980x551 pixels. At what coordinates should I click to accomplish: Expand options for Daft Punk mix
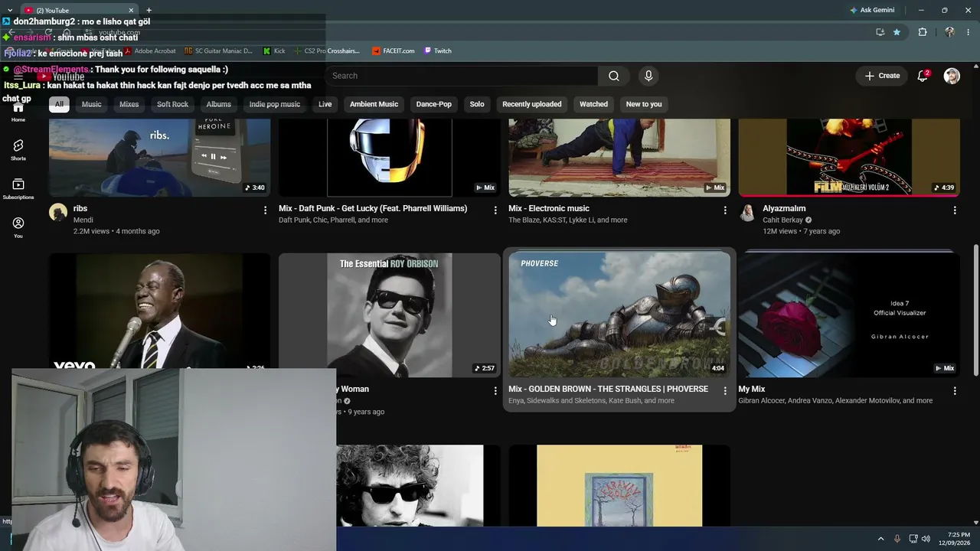pyautogui.click(x=495, y=210)
